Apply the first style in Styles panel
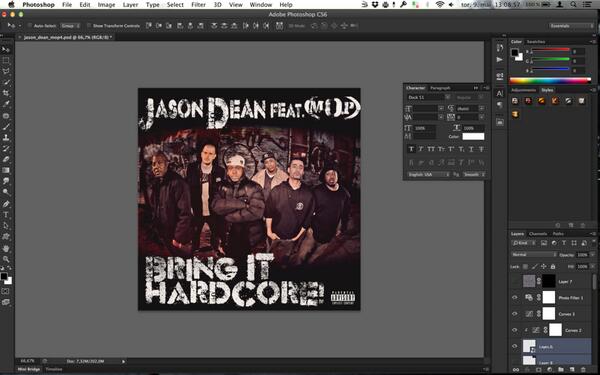This screenshot has height=375, width=600. tap(515, 101)
